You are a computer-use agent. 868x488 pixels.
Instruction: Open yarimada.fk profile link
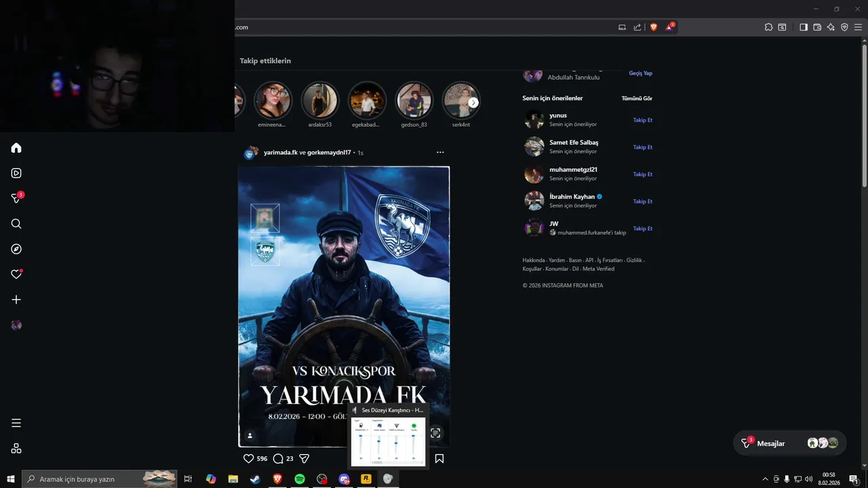point(281,152)
